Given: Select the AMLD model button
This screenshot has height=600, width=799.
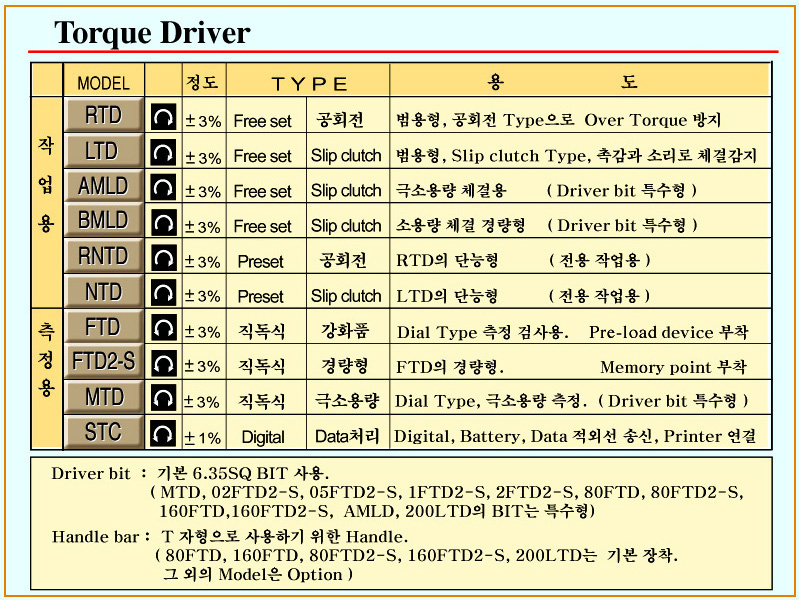Looking at the screenshot, I should (103, 186).
